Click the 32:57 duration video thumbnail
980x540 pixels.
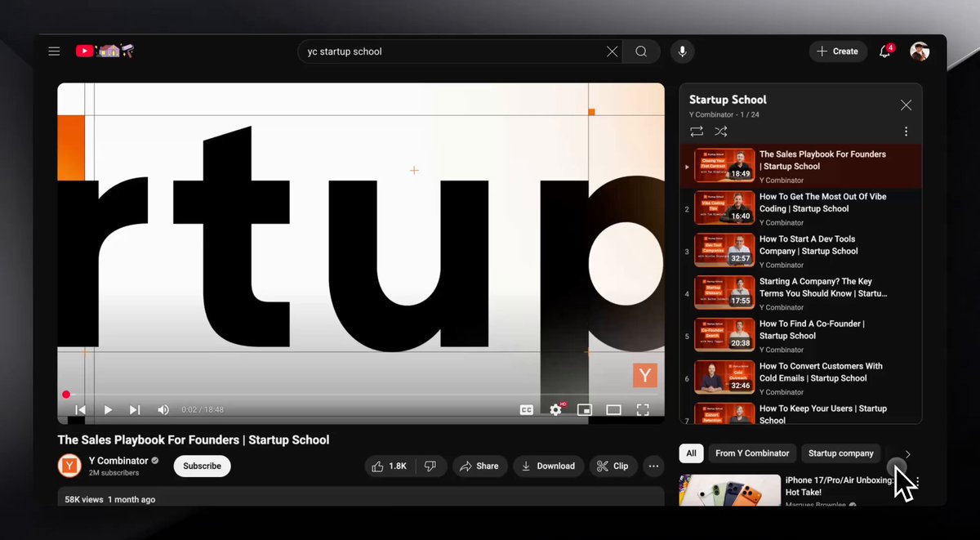click(724, 250)
